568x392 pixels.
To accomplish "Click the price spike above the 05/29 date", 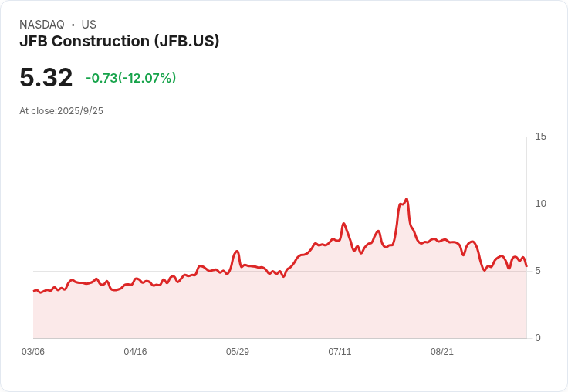I will pos(238,251).
